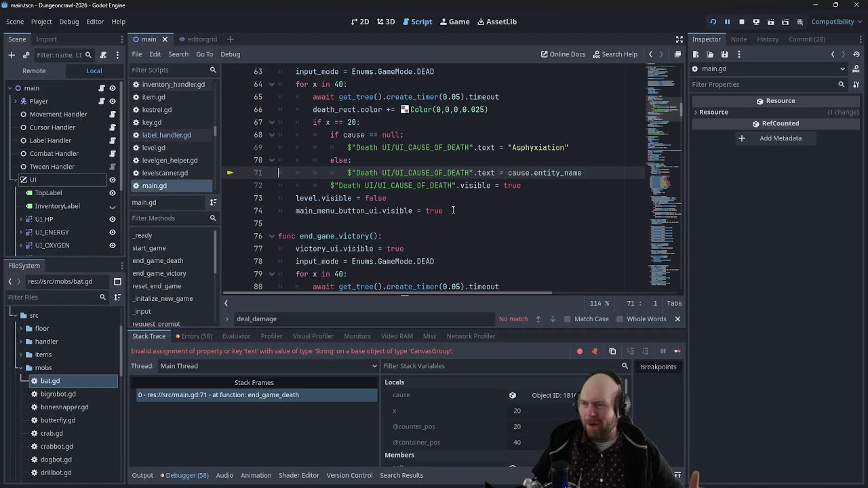Image resolution: width=868 pixels, height=488 pixels.
Task: Switch to the Node dock tab
Action: (738, 39)
